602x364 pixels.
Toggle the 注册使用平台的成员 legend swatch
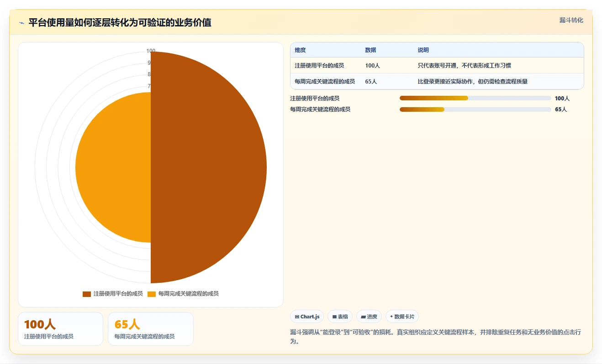pyautogui.click(x=87, y=294)
